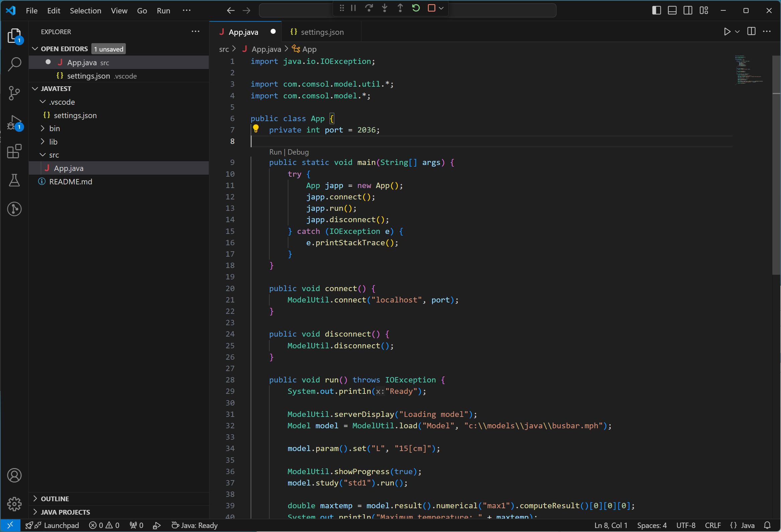Click the lightbulb quick fix icon

coord(256,128)
